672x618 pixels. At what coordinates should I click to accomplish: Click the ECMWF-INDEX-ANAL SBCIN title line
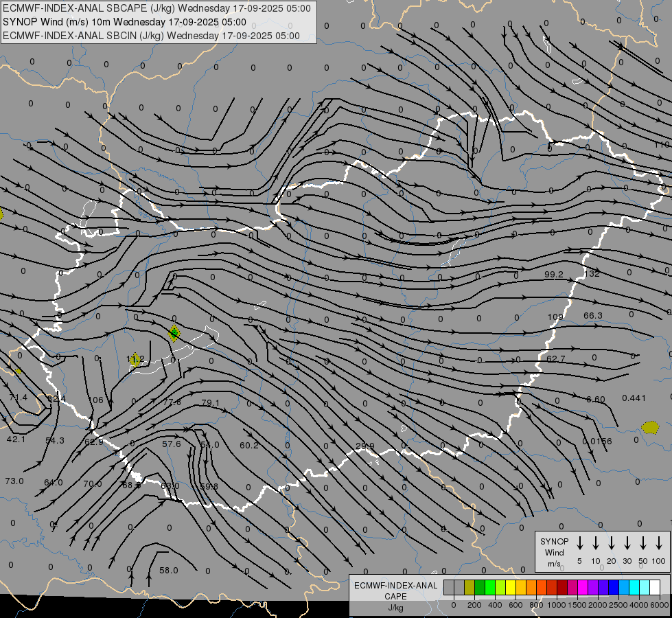click(151, 36)
